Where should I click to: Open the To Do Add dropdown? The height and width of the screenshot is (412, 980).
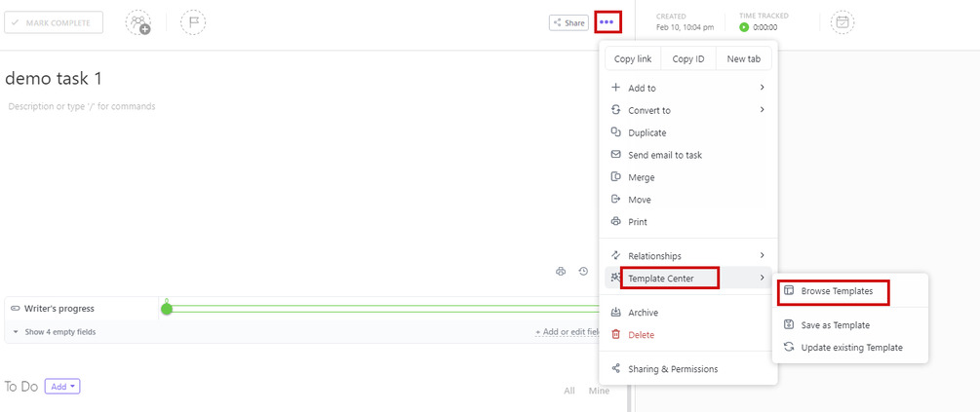(x=62, y=387)
